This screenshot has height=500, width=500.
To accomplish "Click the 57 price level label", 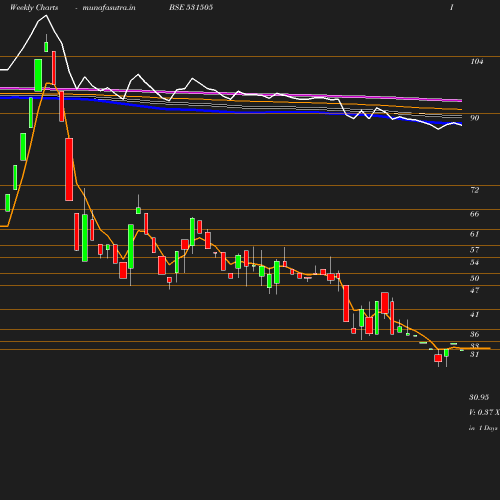I will click(475, 250).
